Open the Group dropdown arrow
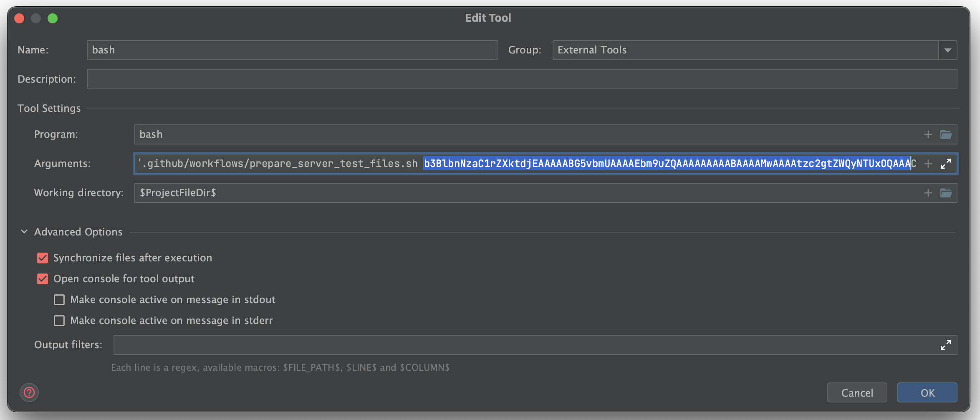This screenshot has width=980, height=420. pos(947,50)
